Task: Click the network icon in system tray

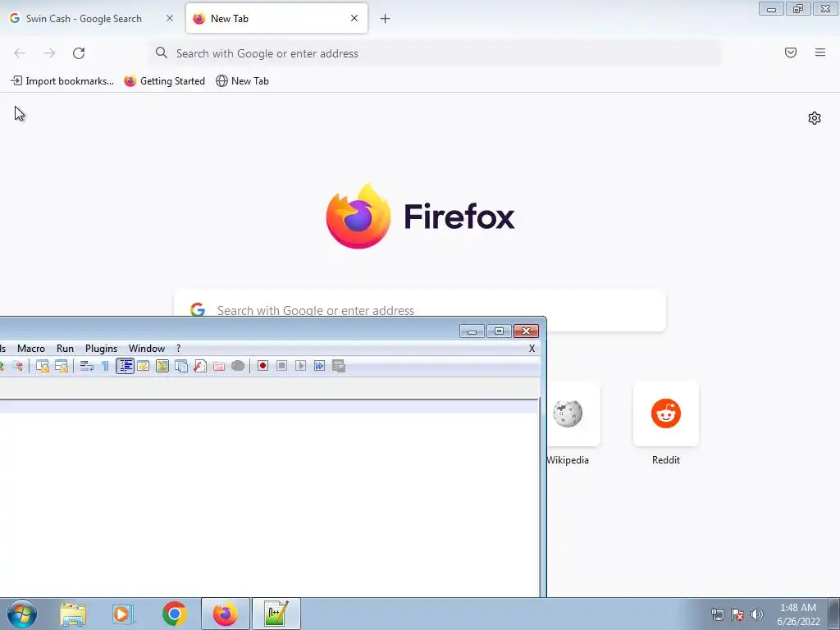Action: (x=717, y=614)
